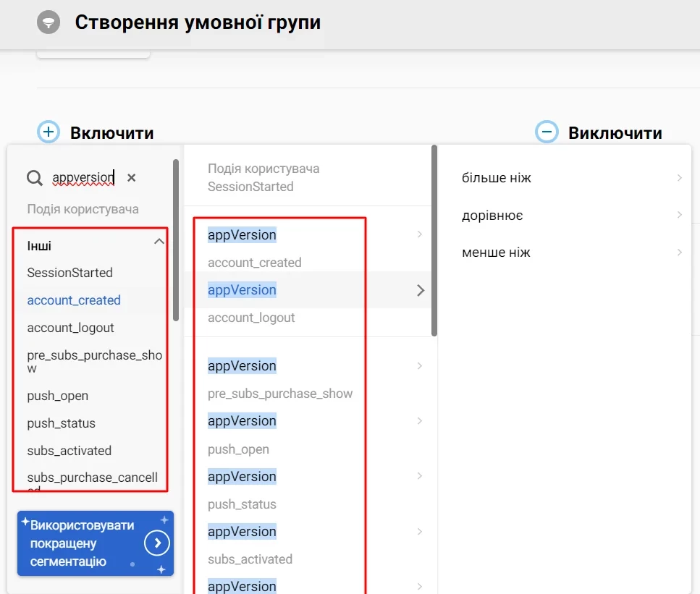Open appVersion under pre_subs_purchase_show
This screenshot has width=700, height=594.
(242, 421)
